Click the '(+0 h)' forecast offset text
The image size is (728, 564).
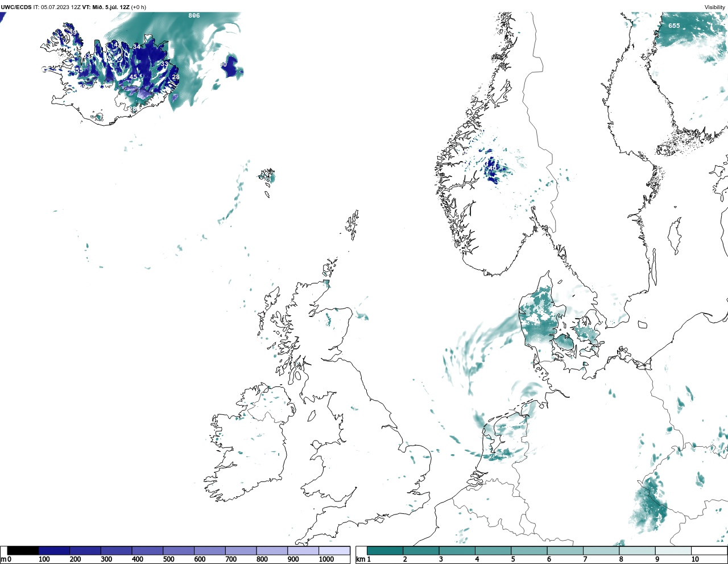pos(139,7)
